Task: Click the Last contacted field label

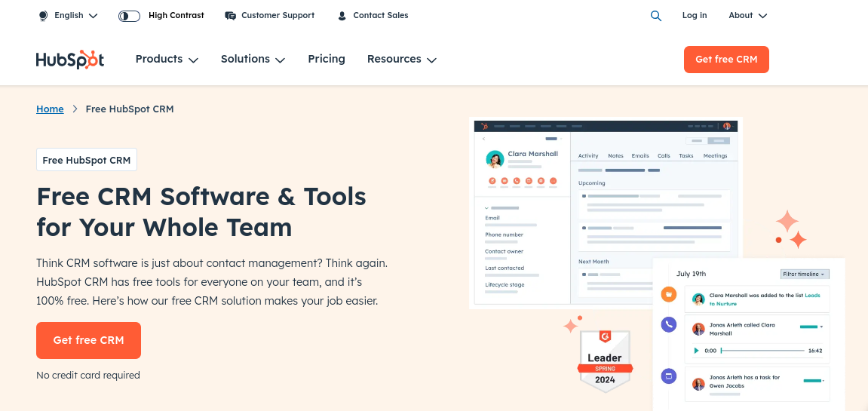Action: (x=505, y=268)
